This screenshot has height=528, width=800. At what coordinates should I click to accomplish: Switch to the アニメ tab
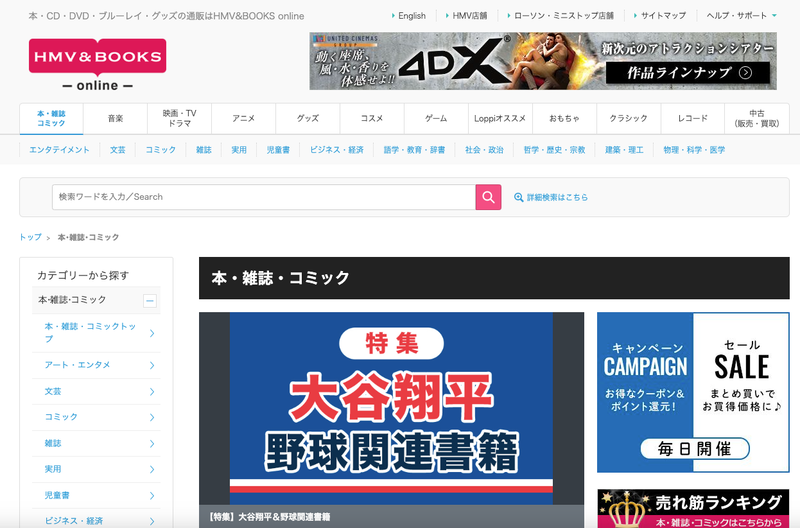[243, 118]
